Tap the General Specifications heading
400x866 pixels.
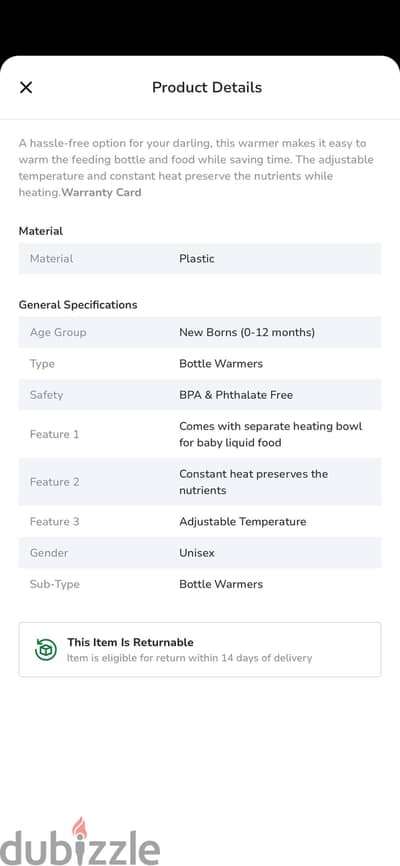[x=78, y=305]
